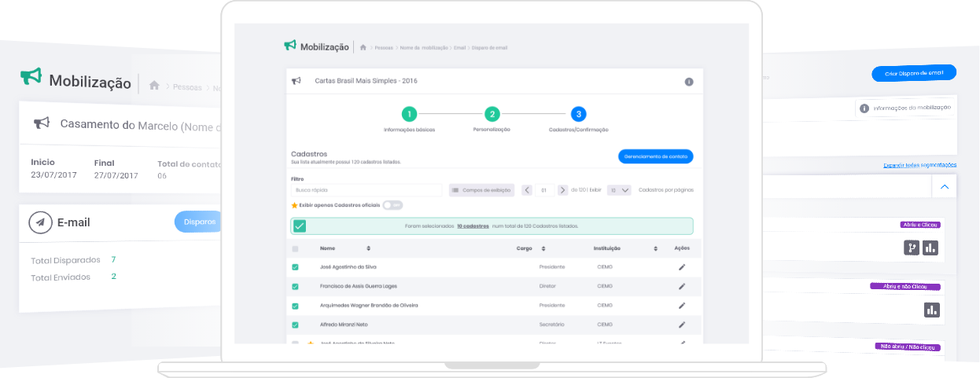This screenshot has width=980, height=378.
Task: Go to step 2 Personalização
Action: tap(492, 114)
